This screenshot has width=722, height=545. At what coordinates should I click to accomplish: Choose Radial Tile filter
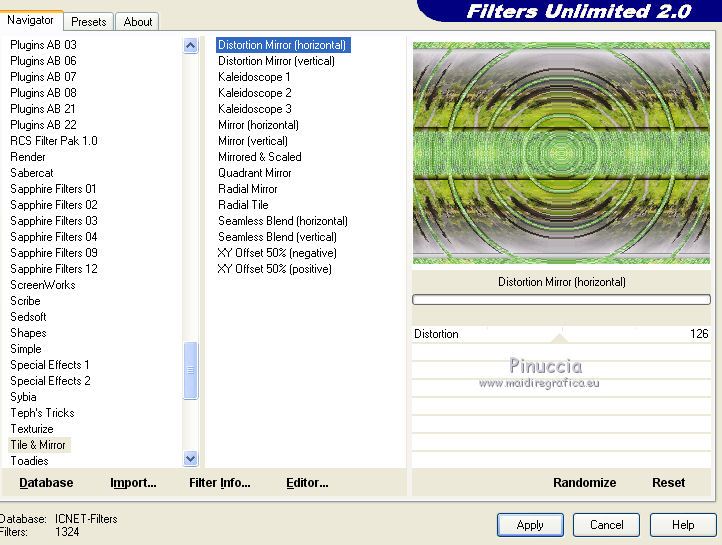point(243,205)
